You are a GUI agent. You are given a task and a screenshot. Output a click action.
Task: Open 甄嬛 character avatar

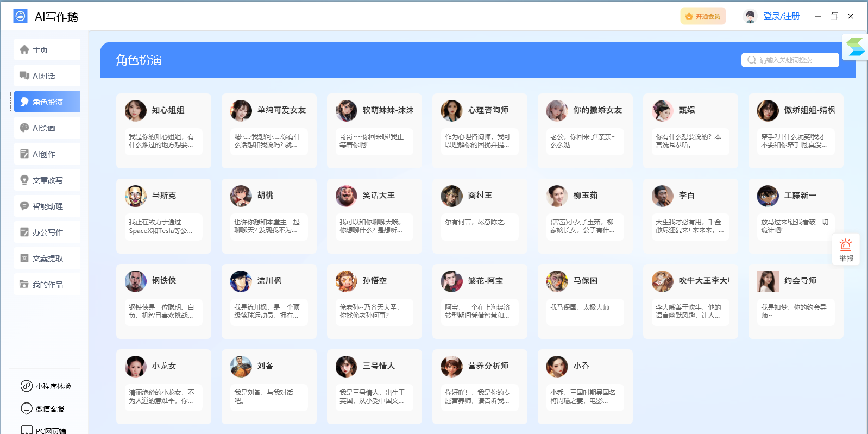tap(663, 110)
